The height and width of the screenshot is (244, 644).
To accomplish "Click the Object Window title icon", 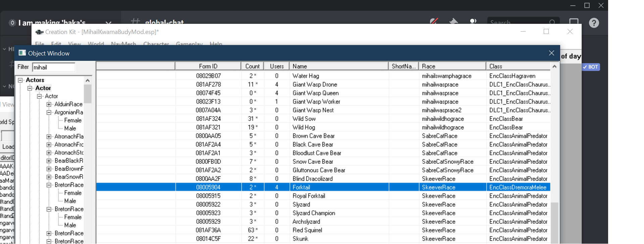I will click(x=22, y=53).
